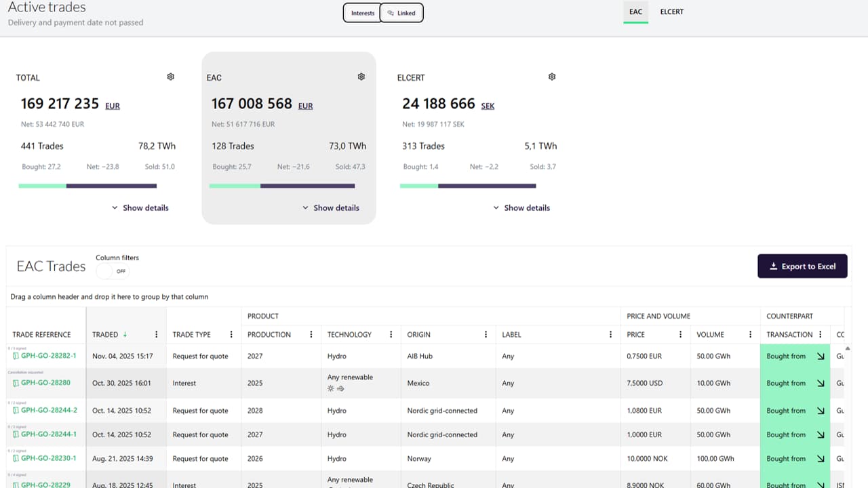Click the gear icon on EAC card
Screen dimensions: 868x488
point(361,77)
